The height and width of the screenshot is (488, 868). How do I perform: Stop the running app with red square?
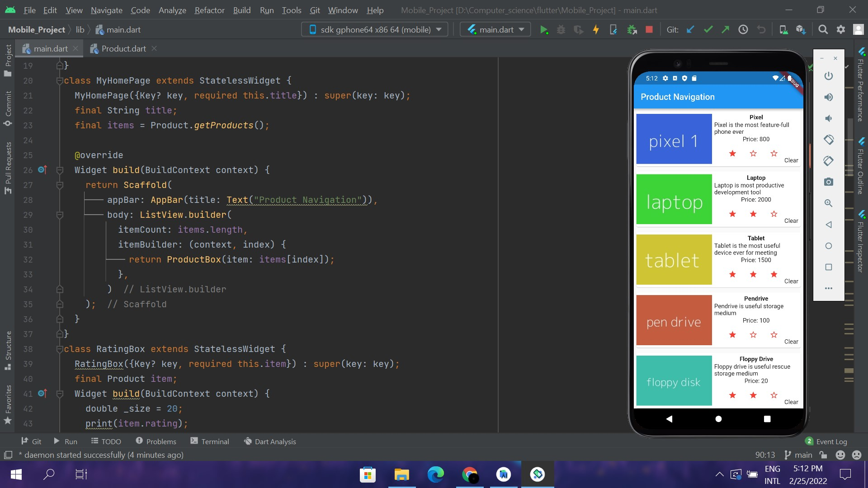[x=649, y=30]
